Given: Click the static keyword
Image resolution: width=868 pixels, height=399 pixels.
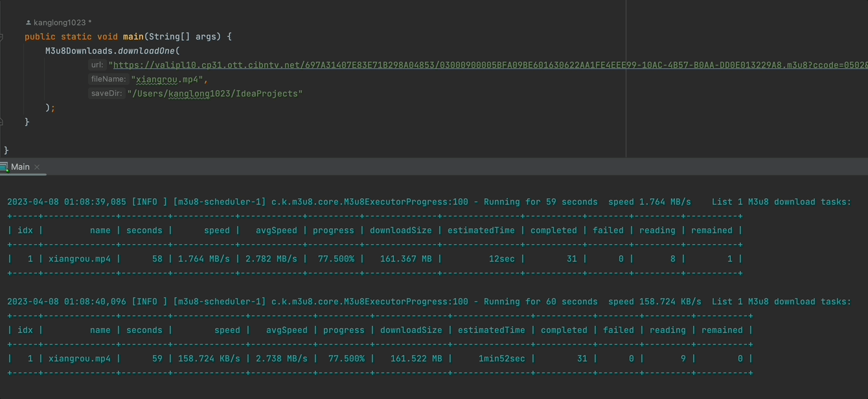Looking at the screenshot, I should [76, 37].
